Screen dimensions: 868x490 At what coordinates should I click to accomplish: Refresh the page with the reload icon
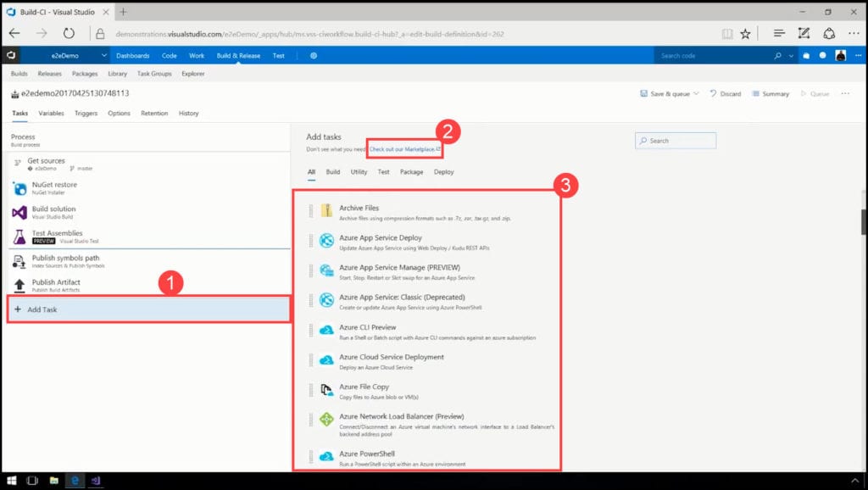point(69,34)
